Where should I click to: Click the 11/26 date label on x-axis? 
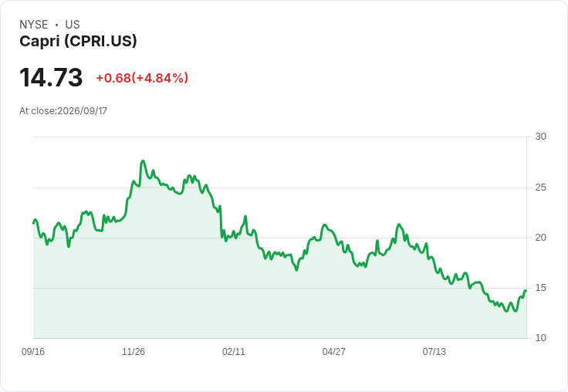tap(134, 351)
